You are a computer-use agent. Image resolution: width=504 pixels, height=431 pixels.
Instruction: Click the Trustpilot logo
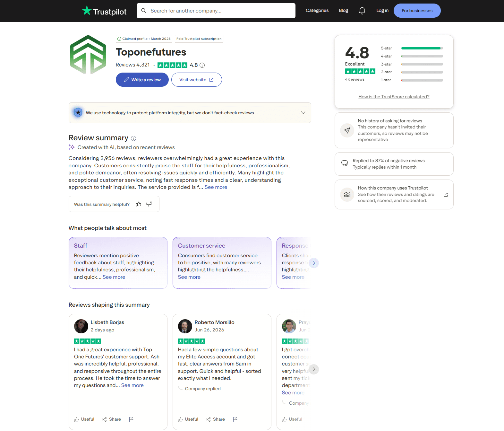[104, 11]
